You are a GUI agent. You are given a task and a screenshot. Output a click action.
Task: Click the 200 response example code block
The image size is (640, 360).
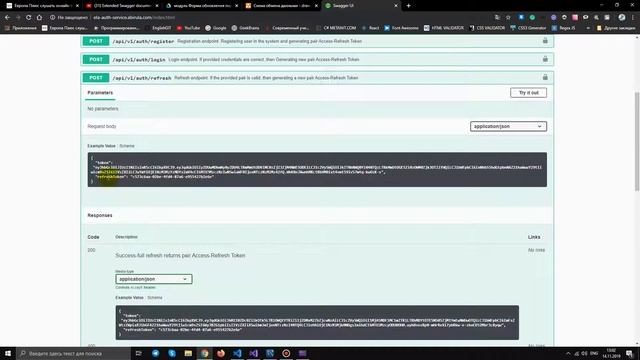(317, 322)
